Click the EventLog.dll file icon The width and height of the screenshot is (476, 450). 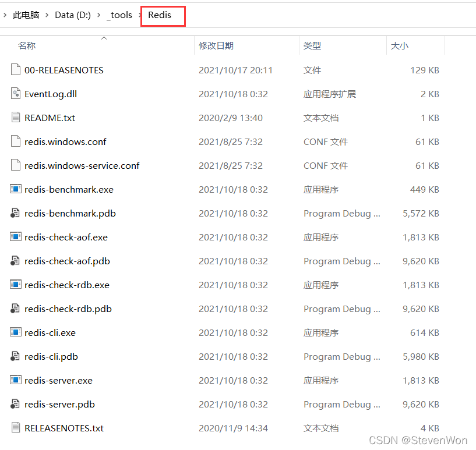click(16, 94)
